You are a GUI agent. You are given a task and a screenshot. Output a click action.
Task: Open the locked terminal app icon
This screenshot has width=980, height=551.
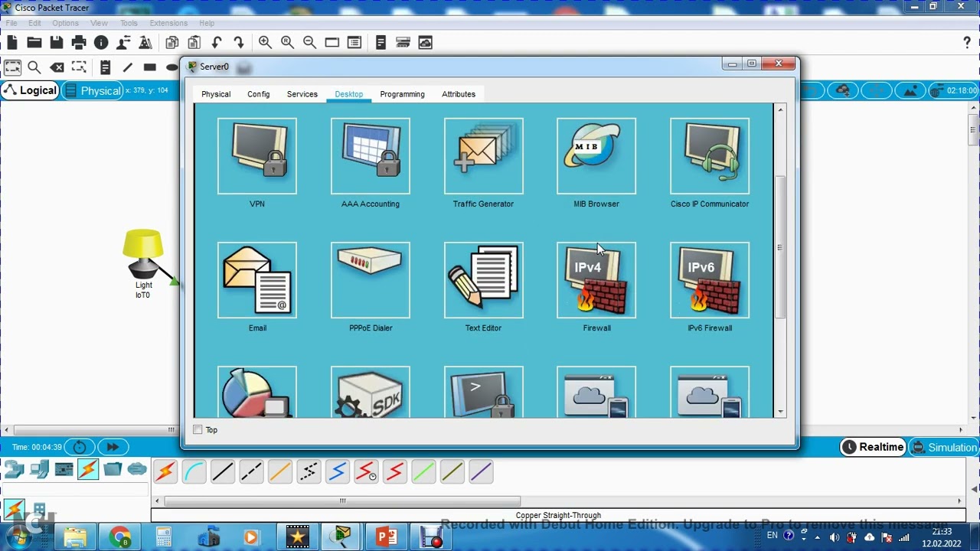coord(484,392)
